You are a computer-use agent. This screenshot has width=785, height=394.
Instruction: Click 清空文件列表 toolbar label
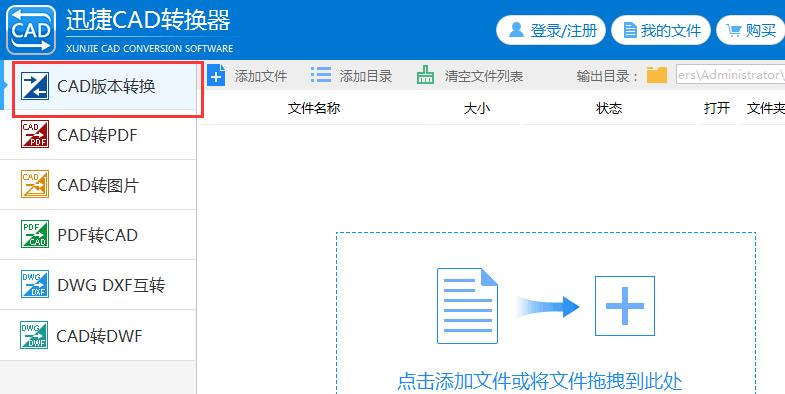484,76
